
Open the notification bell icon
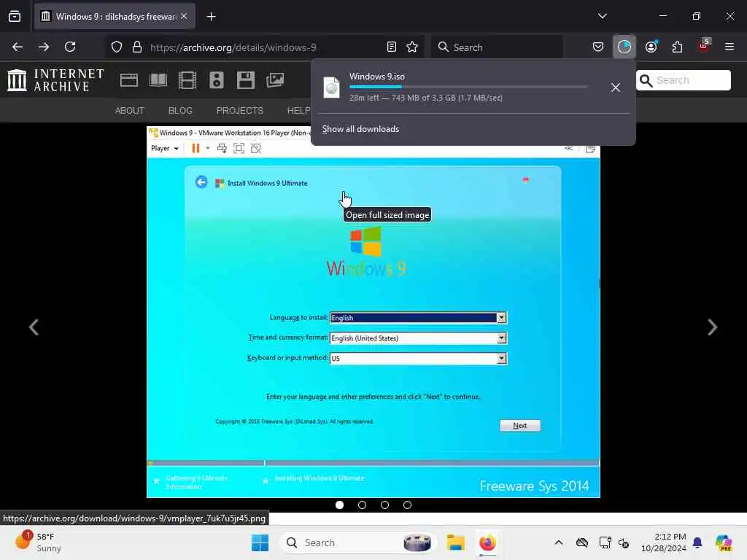697,542
